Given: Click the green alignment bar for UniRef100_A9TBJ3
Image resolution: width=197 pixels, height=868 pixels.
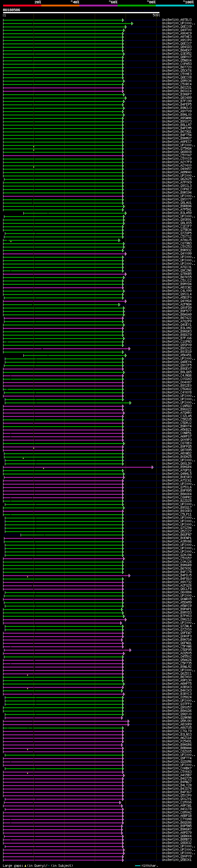Looking at the screenshot, I should pos(63,20).
